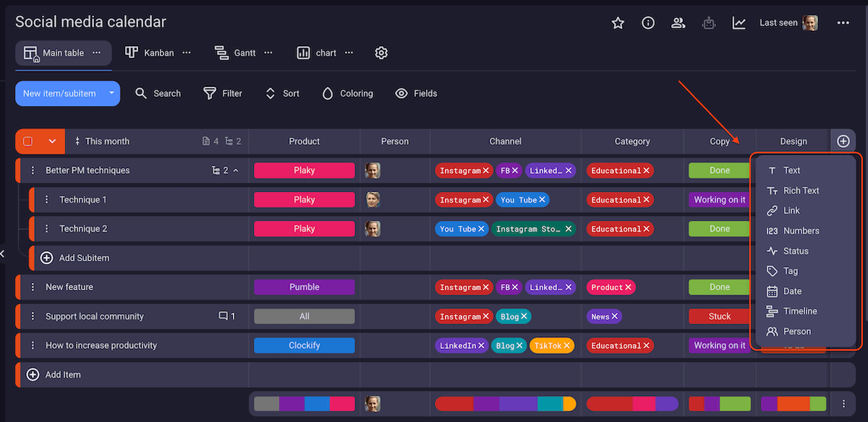Open the Filter tool
This screenshot has width=868, height=422.
point(222,93)
